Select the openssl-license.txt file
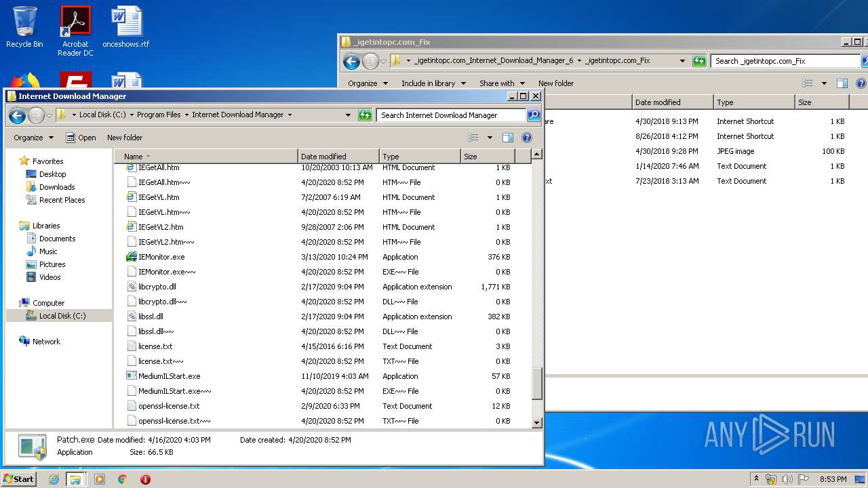The image size is (868, 488). 169,406
